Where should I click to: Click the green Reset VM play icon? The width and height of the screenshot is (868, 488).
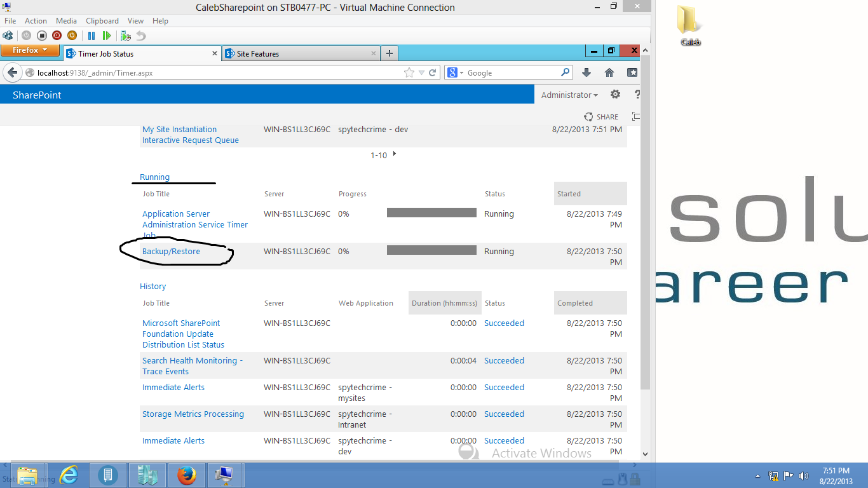pyautogui.click(x=107, y=36)
